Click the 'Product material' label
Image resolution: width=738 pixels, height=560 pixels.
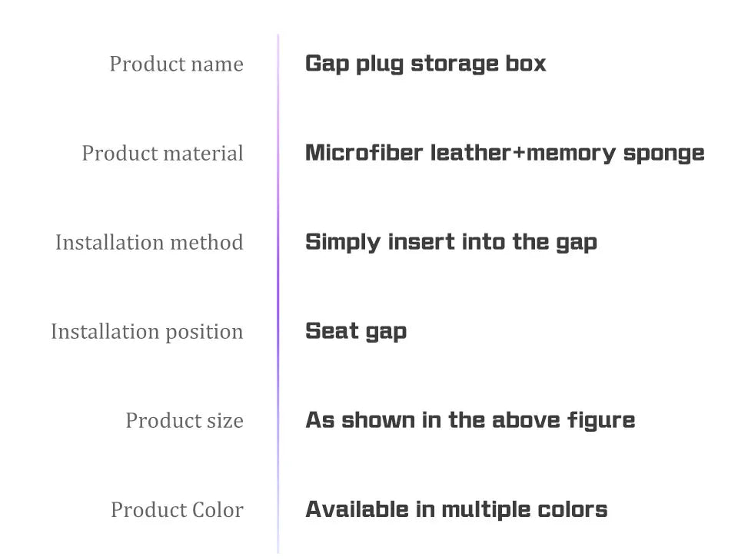coord(163,154)
